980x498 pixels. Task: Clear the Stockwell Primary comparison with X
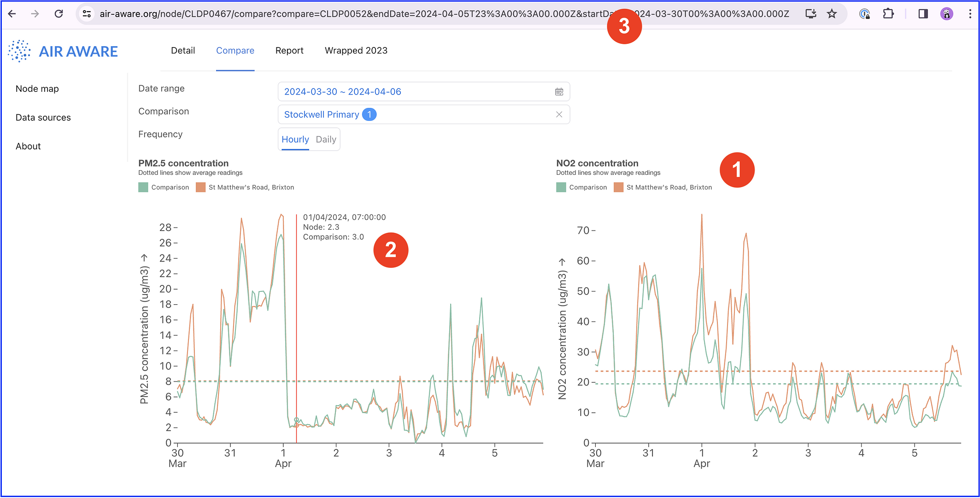pos(559,114)
